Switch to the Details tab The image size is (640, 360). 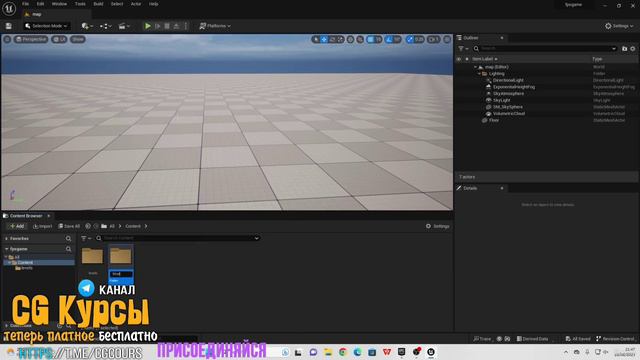click(470, 188)
